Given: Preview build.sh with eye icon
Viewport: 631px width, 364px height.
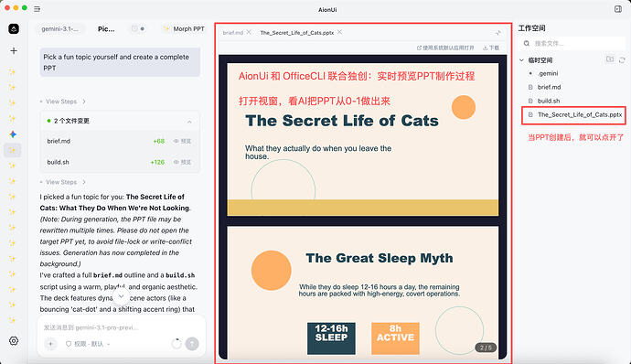Looking at the screenshot, I should click(x=182, y=162).
